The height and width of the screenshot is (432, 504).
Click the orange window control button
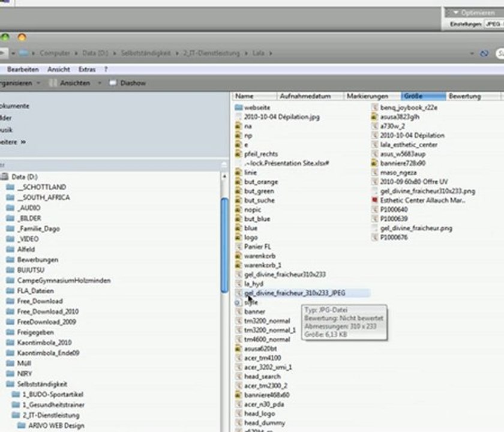pyautogui.click(x=22, y=37)
